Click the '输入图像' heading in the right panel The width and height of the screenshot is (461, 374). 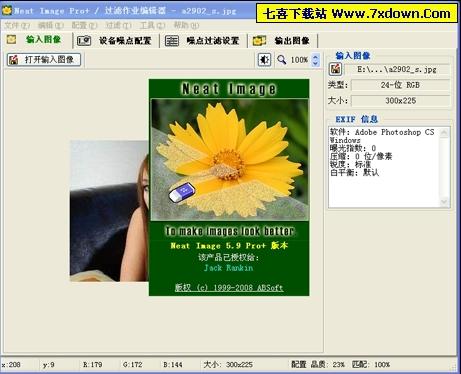click(x=353, y=56)
